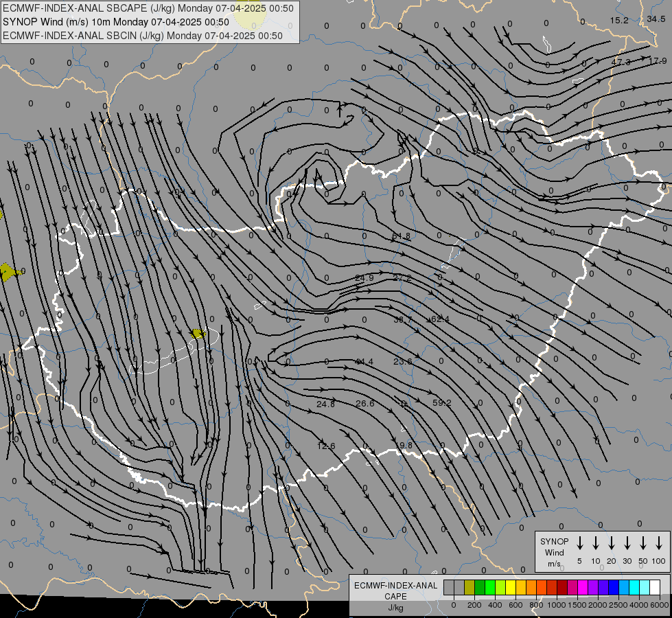Pick the dark maroon swatch at 1000

(x=562, y=587)
